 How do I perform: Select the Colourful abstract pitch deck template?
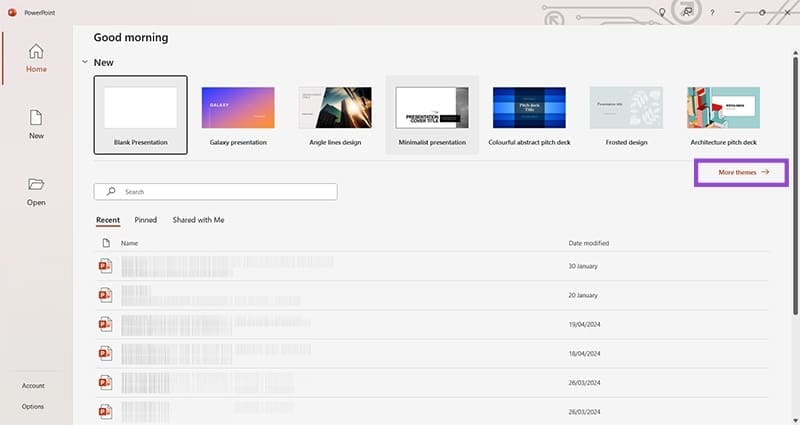point(529,115)
